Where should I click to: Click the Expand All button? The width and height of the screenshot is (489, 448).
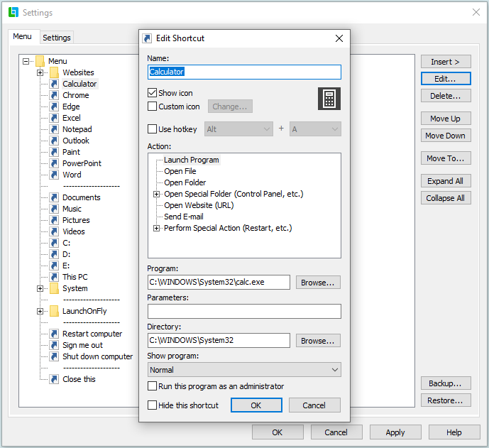click(x=446, y=181)
